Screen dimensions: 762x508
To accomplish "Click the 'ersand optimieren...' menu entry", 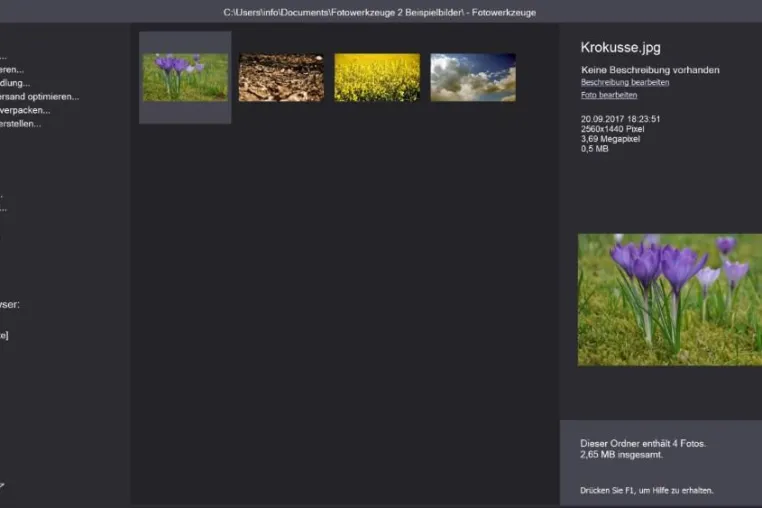I will pos(39,96).
